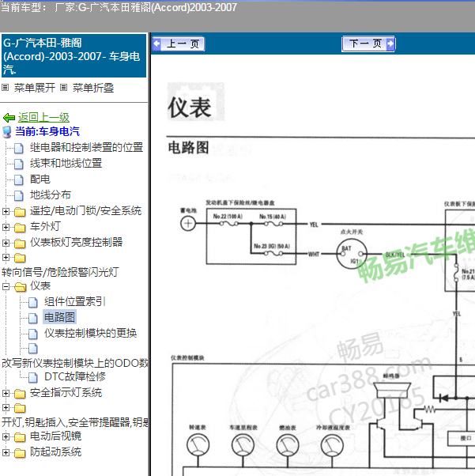Select 开灯,钥匙插入,安全带提醒器 label

point(74,422)
